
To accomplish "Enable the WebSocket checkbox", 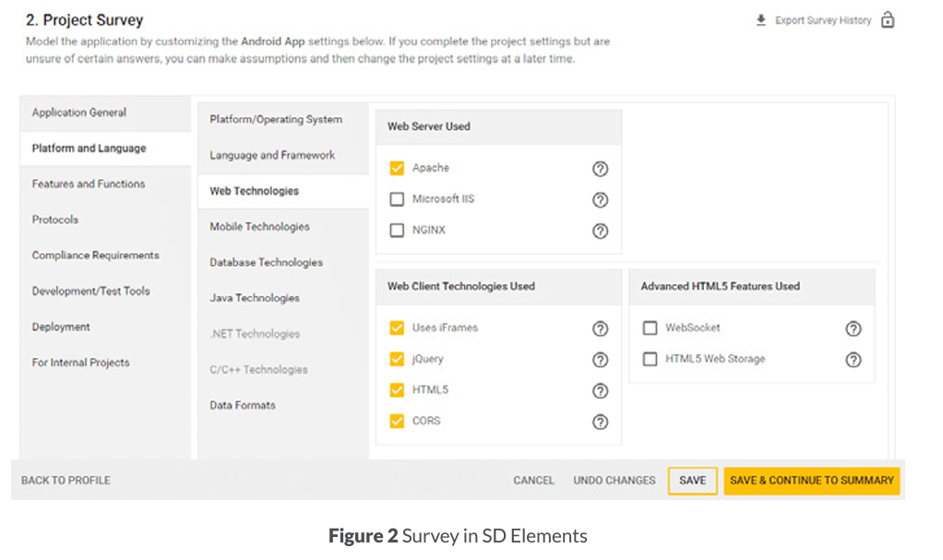I will (651, 328).
